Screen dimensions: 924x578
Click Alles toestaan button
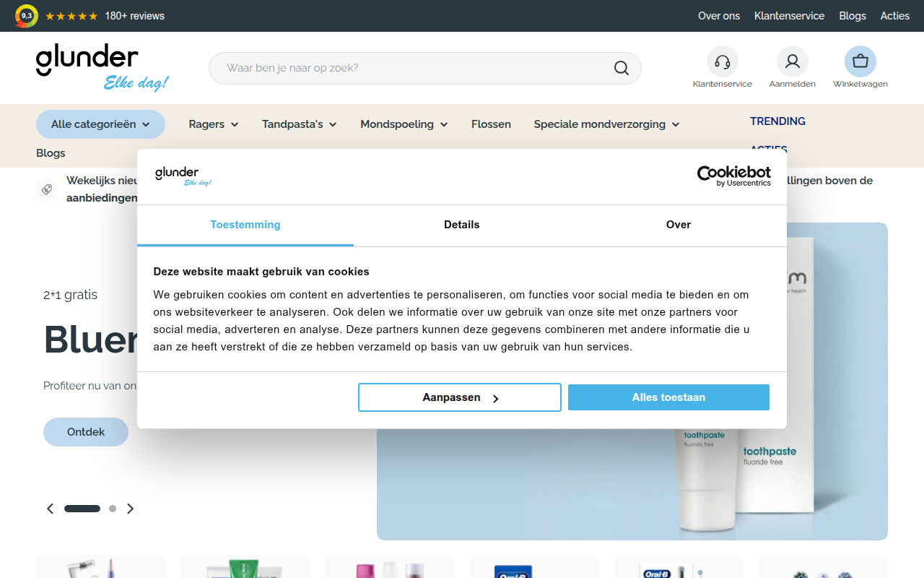[668, 397]
